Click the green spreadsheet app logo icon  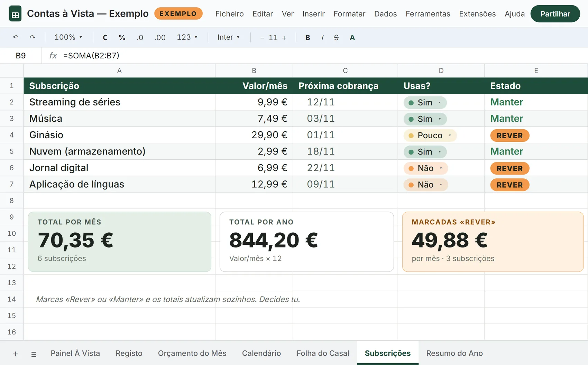(x=15, y=14)
